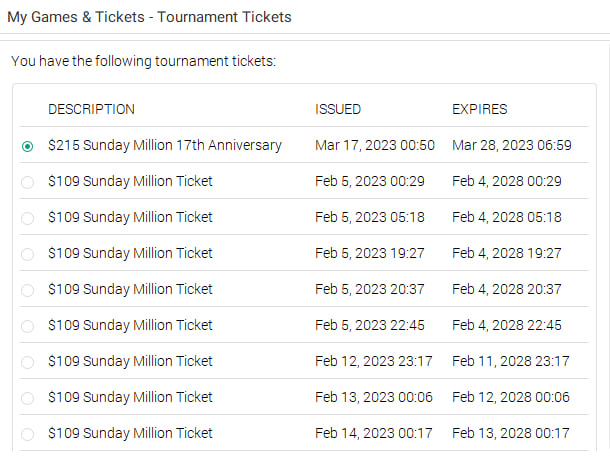Click the $215 Sunday Million 17th Anniversary description
This screenshot has height=470, width=610.
coord(165,145)
